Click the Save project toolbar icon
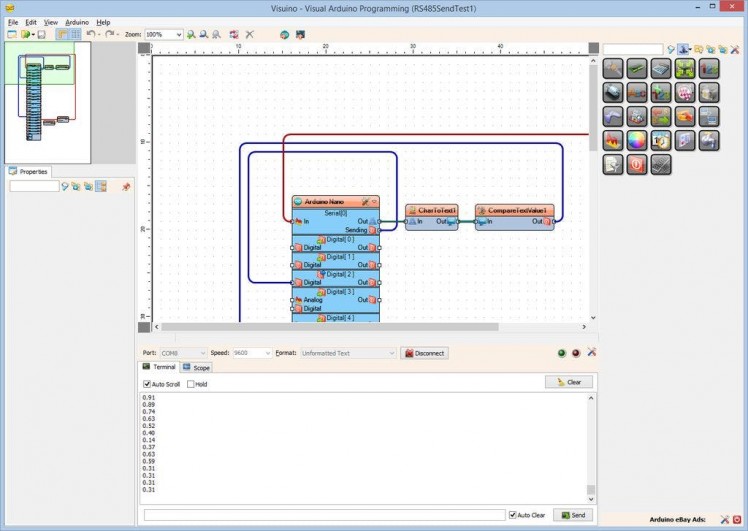Screen dimensions: 748x531 click(41, 34)
